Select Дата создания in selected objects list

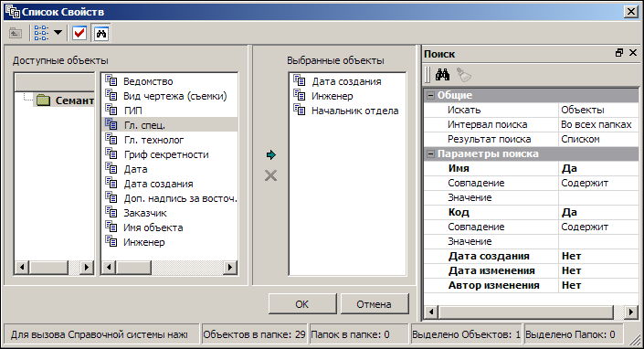[x=346, y=81]
